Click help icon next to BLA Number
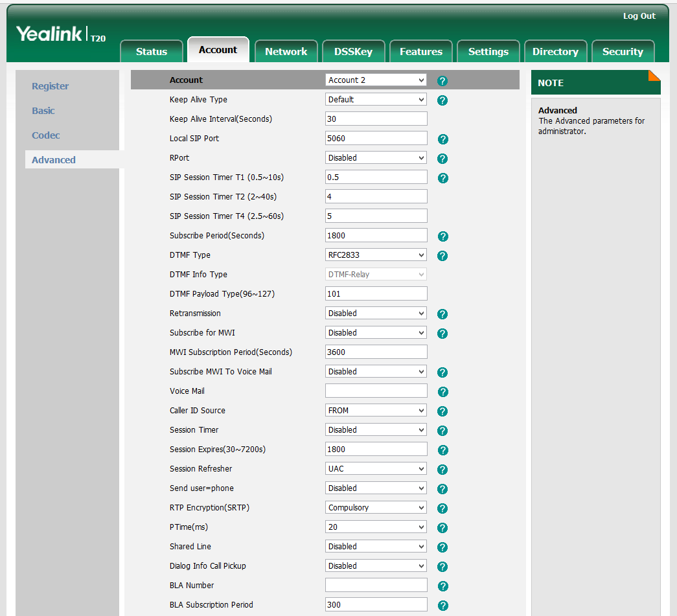The height and width of the screenshot is (616, 677). 442,586
